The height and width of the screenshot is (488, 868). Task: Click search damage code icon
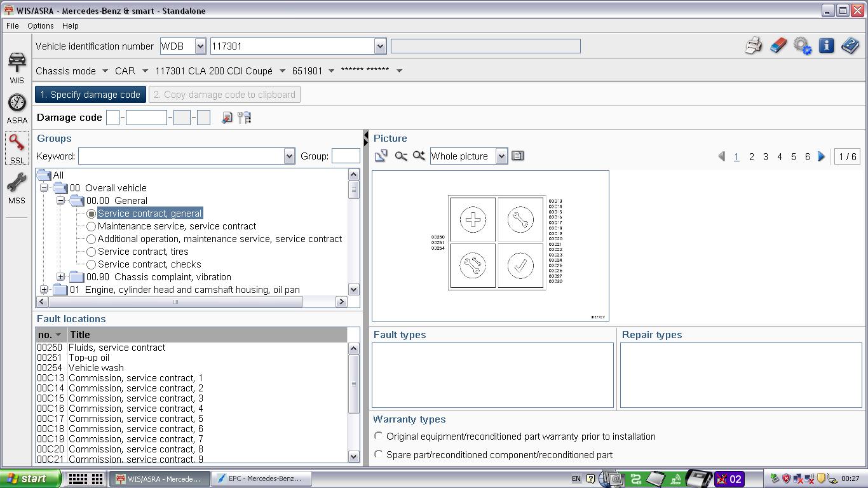(227, 118)
